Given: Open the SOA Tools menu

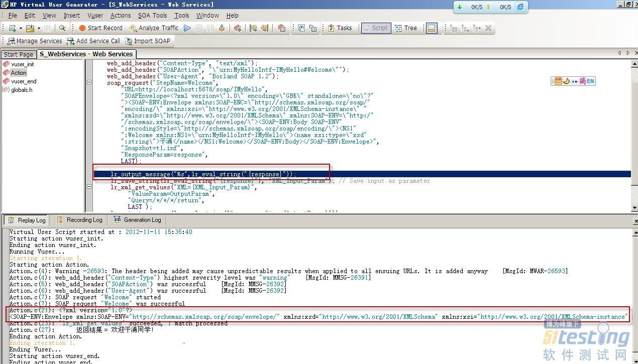Looking at the screenshot, I should (x=152, y=16).
